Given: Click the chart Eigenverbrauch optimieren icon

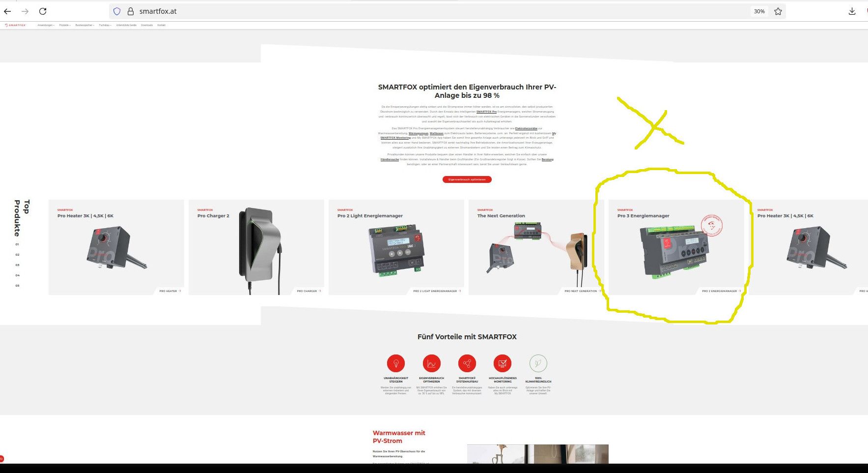Looking at the screenshot, I should click(432, 363).
